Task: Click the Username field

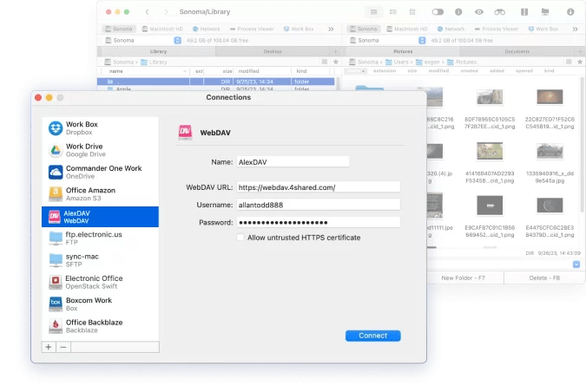Action: coord(319,205)
